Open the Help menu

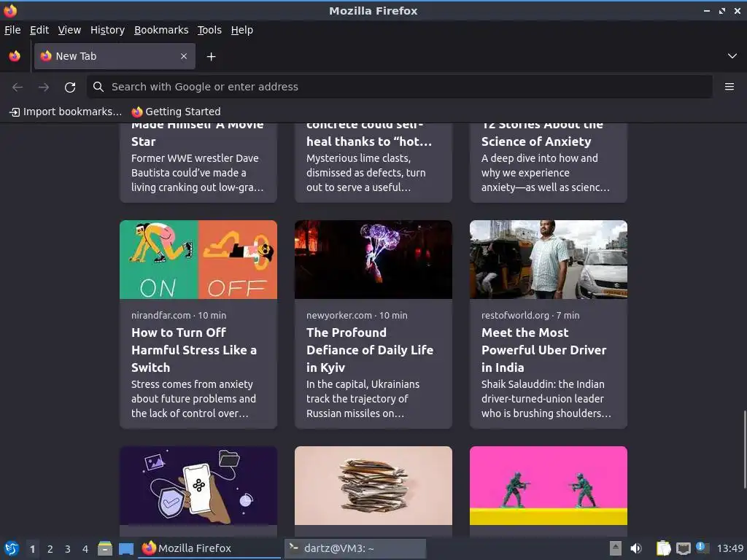(242, 30)
